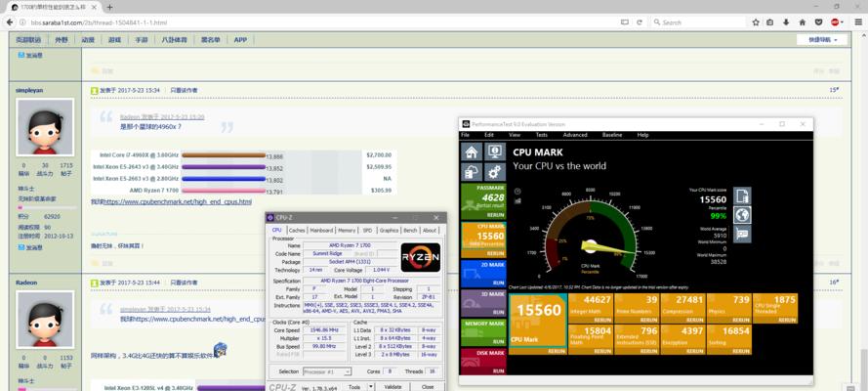
Task: Switch to the Caches tab in CPU-Z
Action: tap(297, 231)
